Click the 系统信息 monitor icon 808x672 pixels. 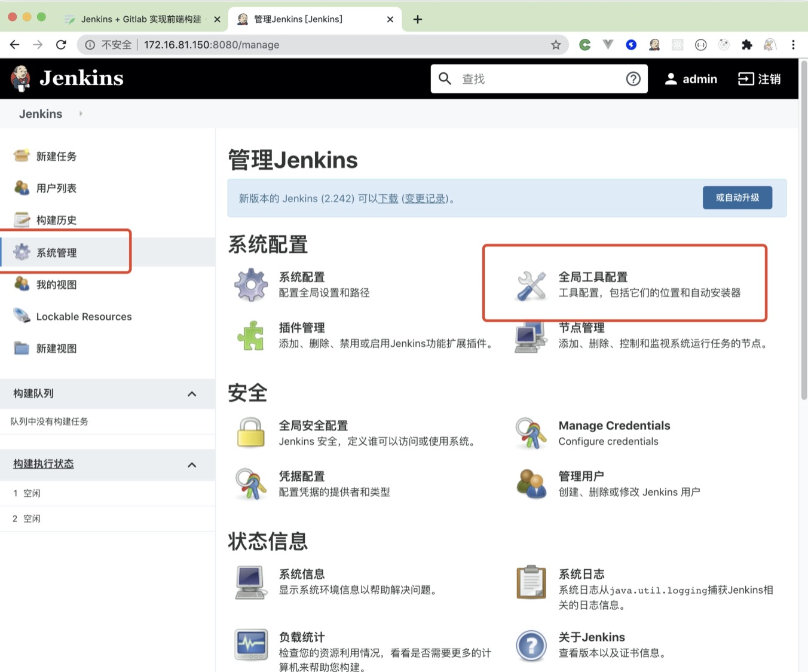coord(251,582)
